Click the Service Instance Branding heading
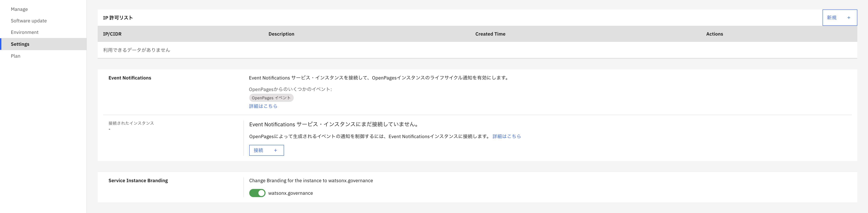Image resolution: width=868 pixels, height=213 pixels. point(138,181)
